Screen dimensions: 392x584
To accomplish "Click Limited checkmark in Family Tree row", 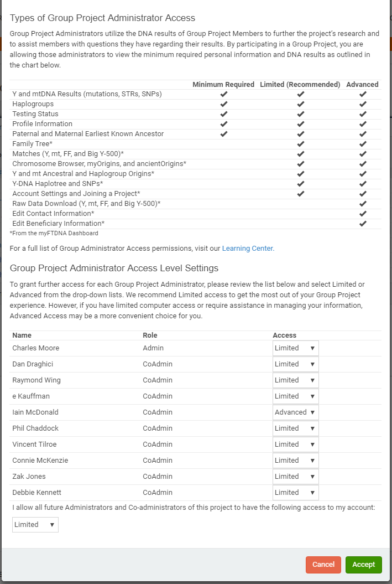I will (301, 144).
